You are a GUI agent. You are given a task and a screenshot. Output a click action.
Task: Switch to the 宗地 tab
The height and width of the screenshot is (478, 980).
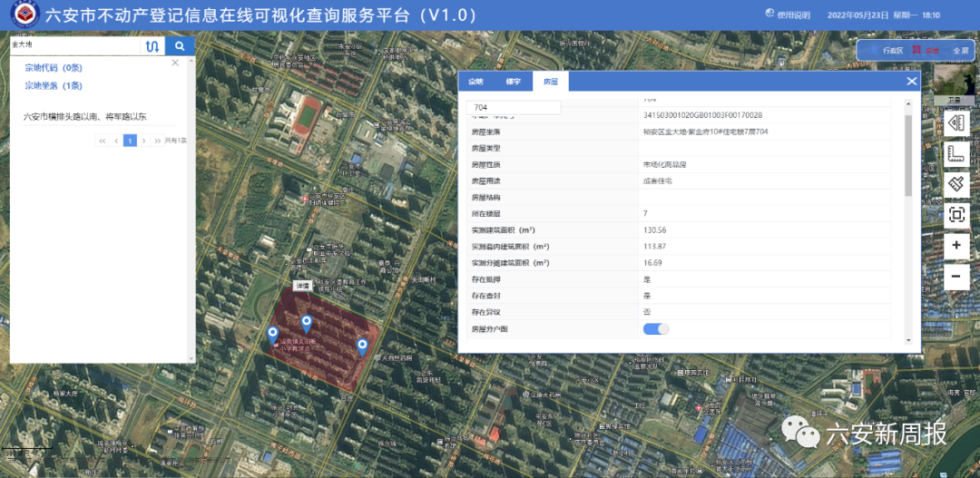click(x=476, y=82)
